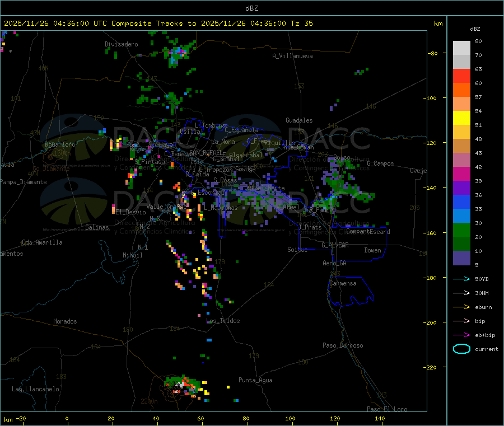
Task: Select the purple 36-39 dBZ swatch
Action: point(461,188)
